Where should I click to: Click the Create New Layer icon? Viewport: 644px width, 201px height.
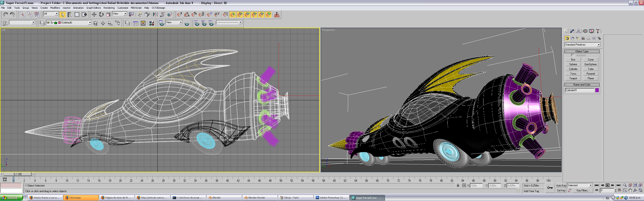pos(95,23)
